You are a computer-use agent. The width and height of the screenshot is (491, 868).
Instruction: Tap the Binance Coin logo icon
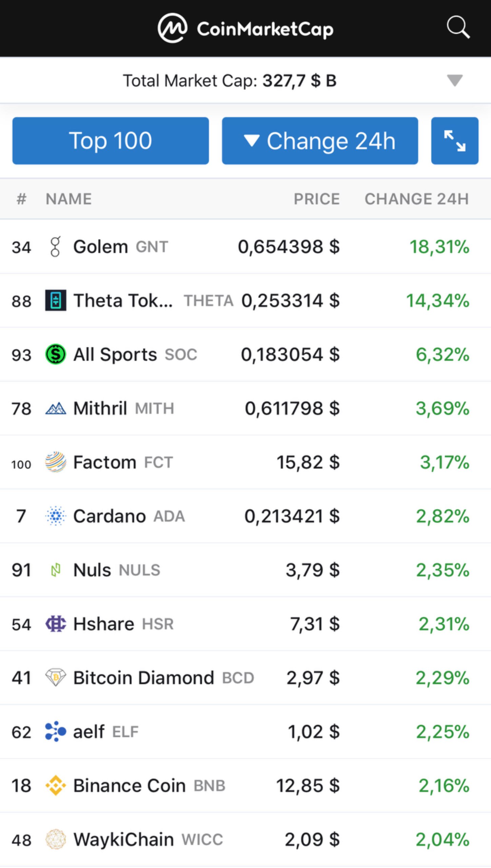(56, 786)
